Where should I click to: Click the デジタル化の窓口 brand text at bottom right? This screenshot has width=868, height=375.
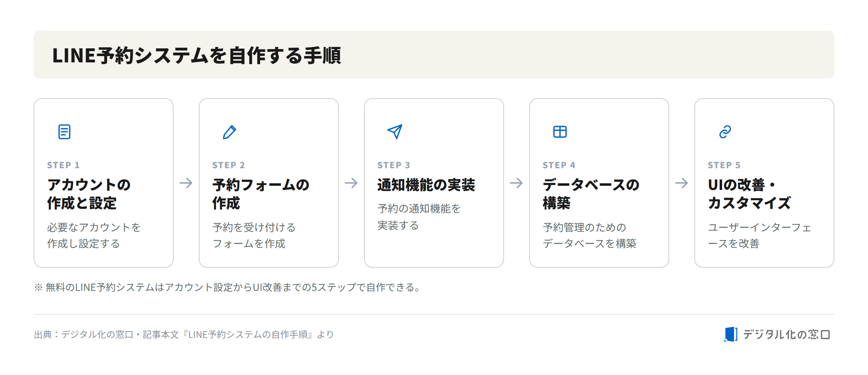[x=786, y=335]
